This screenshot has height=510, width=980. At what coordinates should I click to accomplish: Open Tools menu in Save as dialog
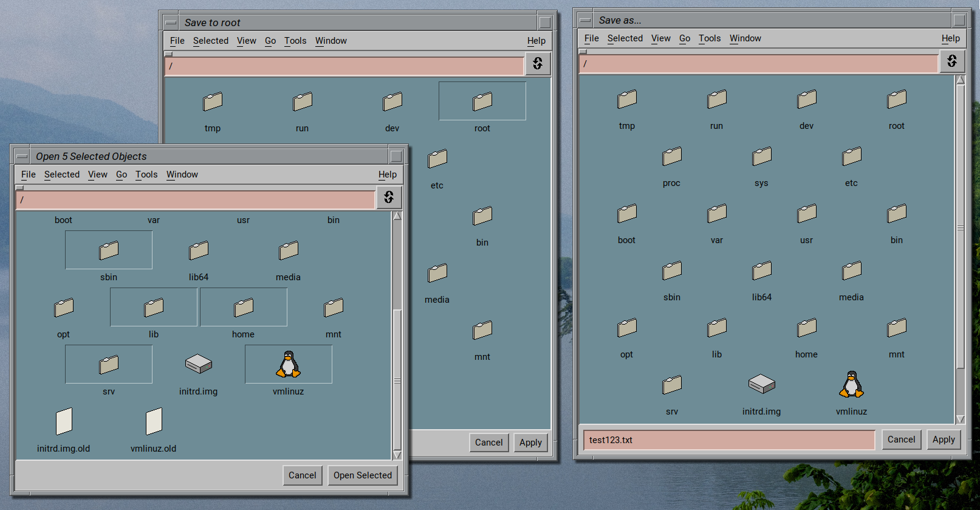[709, 38]
